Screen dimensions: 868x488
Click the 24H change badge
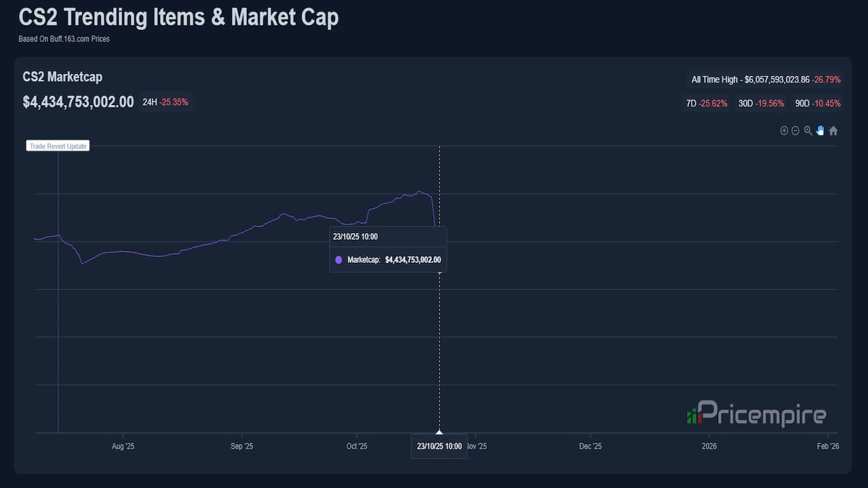(x=165, y=102)
